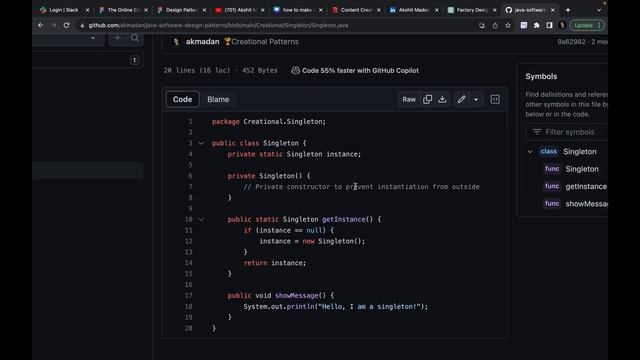Click GitHub Copilot promo link
Screen dimensions: 640x360
click(360, 71)
